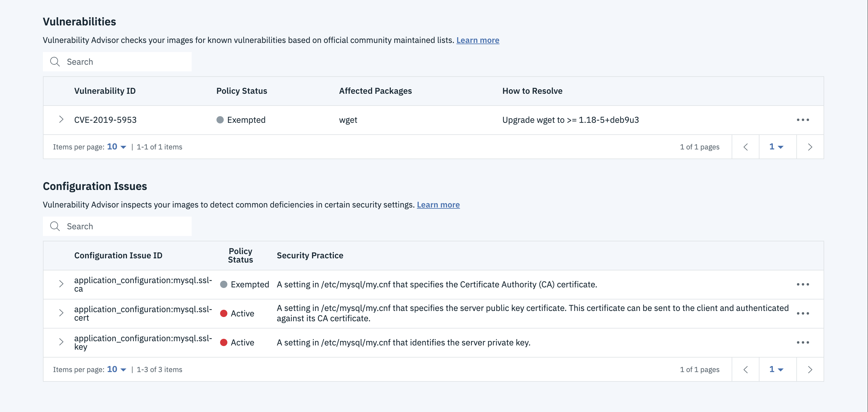Image resolution: width=868 pixels, height=412 pixels.
Task: Click the Configuration Issues section heading
Action: pyautogui.click(x=95, y=186)
